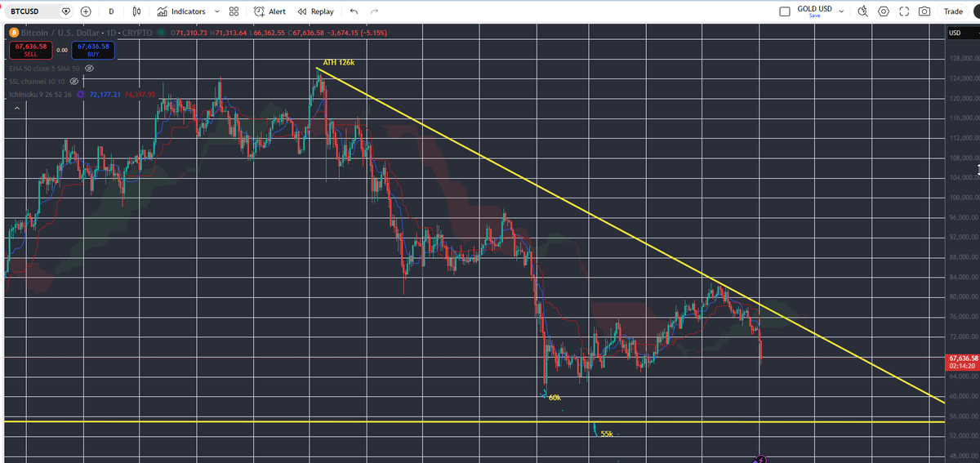Toggle visibility of SSL channel indicator
The image size is (980, 463).
click(73, 82)
